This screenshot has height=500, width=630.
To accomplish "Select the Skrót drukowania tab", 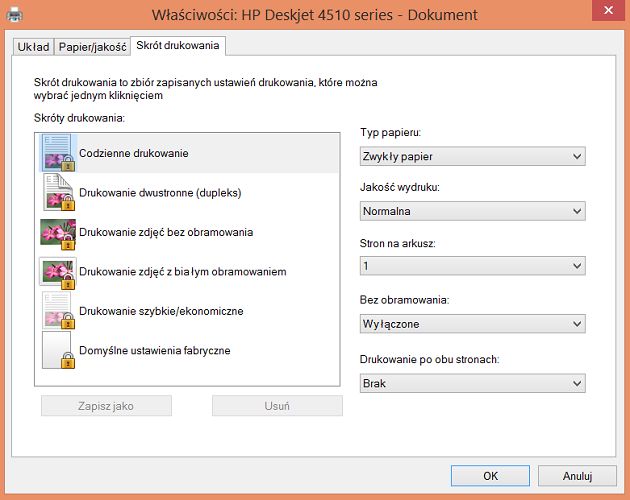I will (178, 45).
